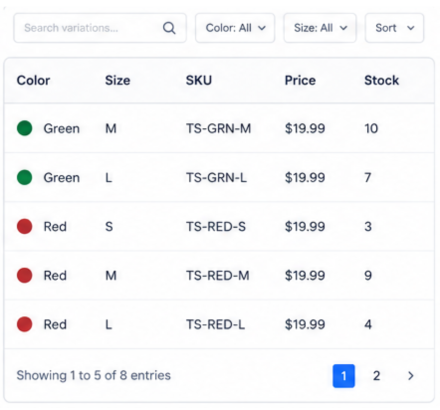The height and width of the screenshot is (410, 440).
Task: Click the Red label in TS-RED-M row
Action: coord(55,275)
